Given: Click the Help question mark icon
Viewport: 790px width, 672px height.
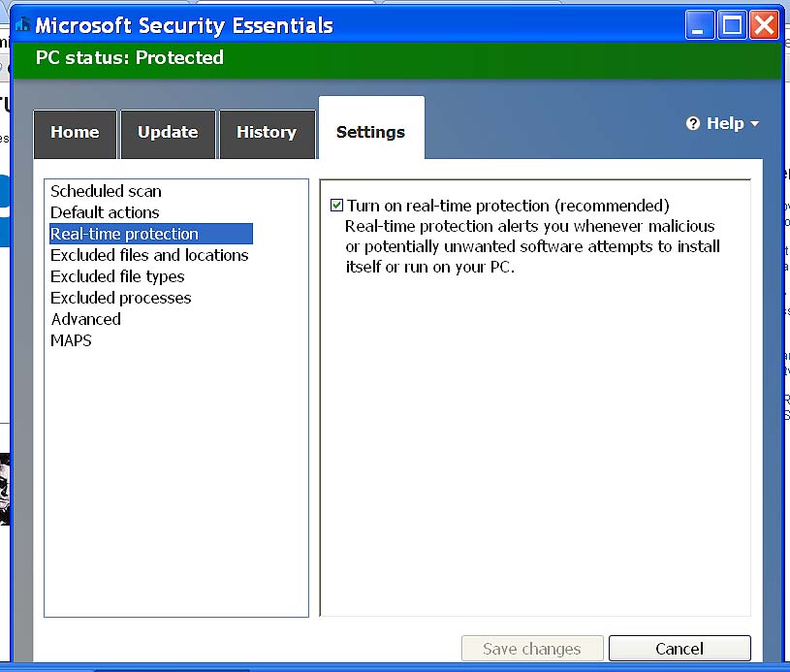Looking at the screenshot, I should coord(693,123).
